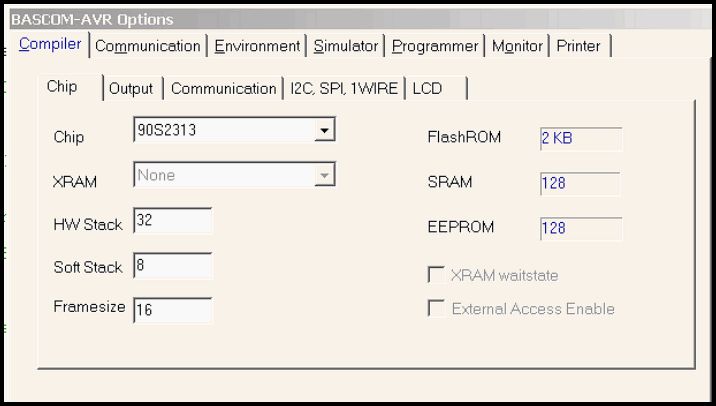Screen dimensions: 716x406
Task: Enable the XRAM waitstate checkbox
Action: point(437,275)
